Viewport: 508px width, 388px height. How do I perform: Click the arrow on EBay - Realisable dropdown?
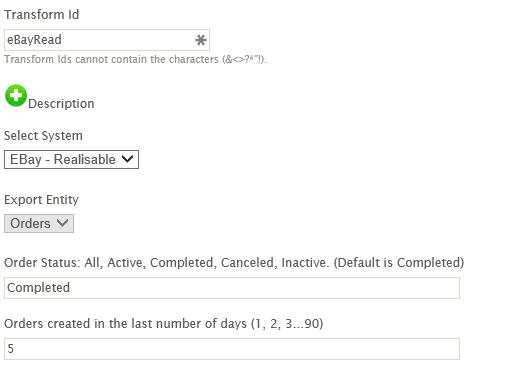128,159
